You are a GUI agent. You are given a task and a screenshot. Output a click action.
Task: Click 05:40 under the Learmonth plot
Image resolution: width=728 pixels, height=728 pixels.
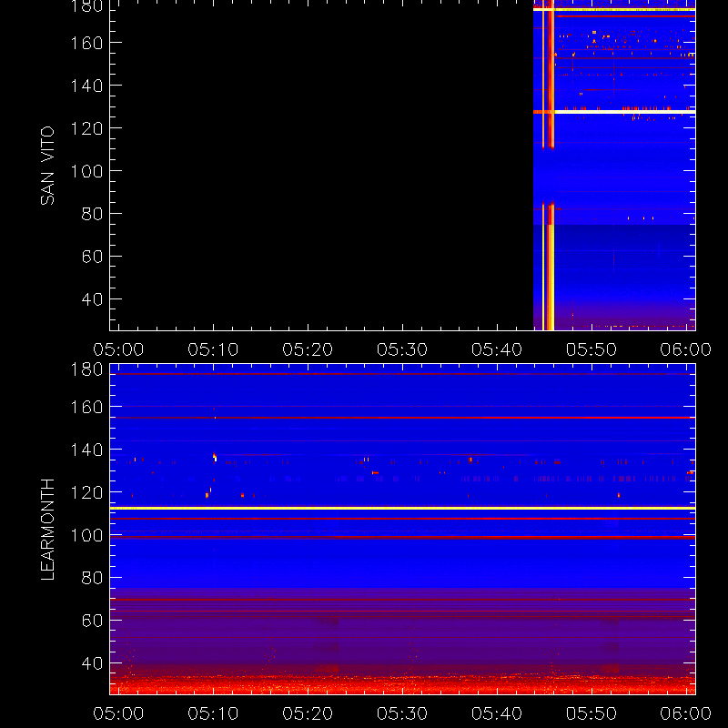pos(497,713)
